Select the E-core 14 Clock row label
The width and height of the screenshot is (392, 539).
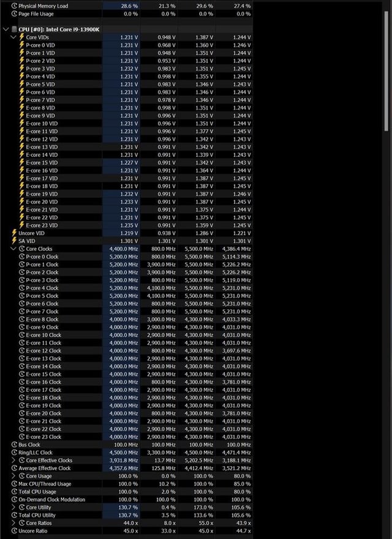coord(43,366)
